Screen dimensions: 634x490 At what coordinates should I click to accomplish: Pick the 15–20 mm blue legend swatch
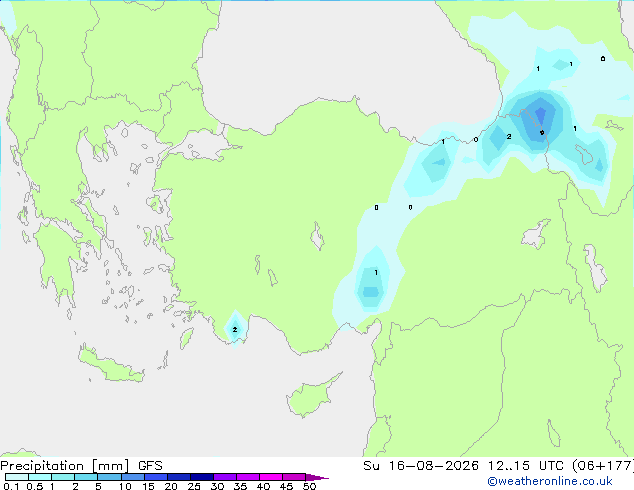[x=155, y=477]
